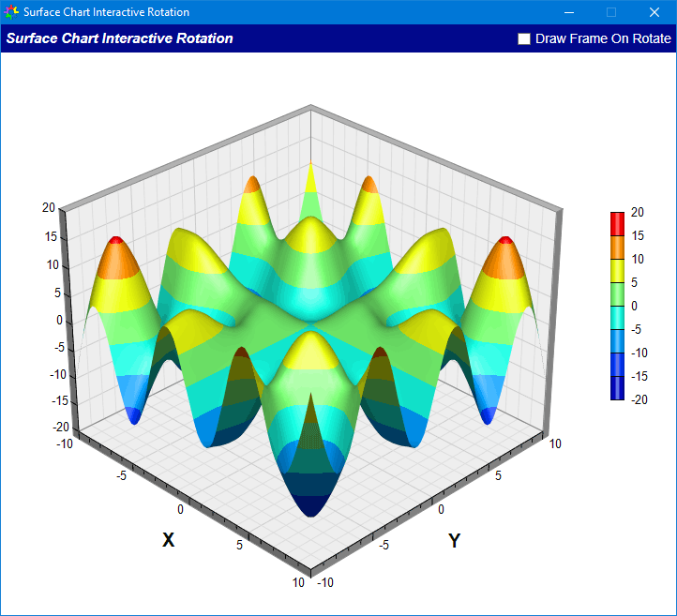
Task: Close the Surface Chart Interactive Rotation window
Action: (654, 12)
